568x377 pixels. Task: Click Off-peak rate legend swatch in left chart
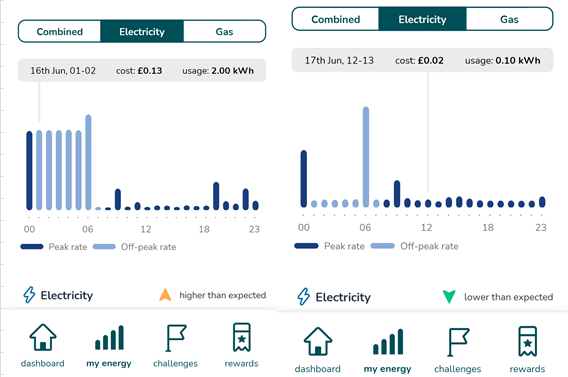click(x=104, y=247)
